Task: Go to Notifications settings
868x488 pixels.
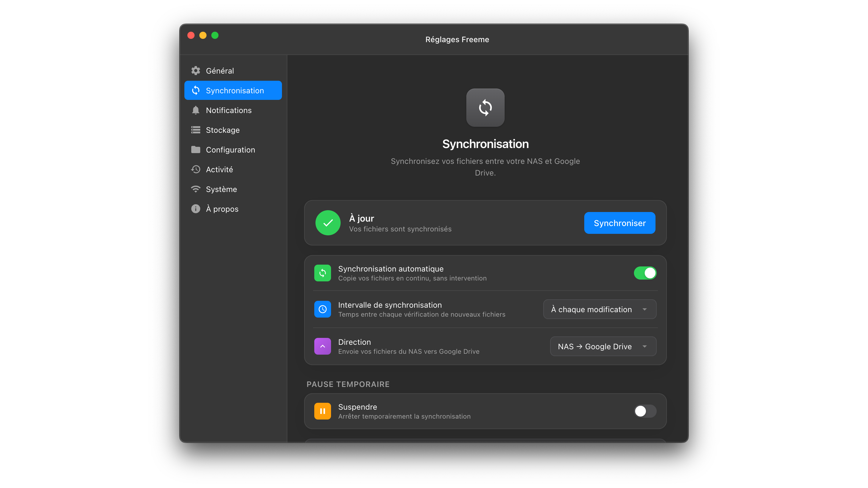Action: [x=233, y=110]
